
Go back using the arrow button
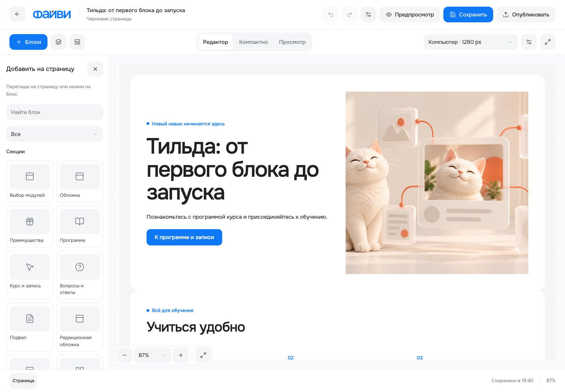[17, 15]
